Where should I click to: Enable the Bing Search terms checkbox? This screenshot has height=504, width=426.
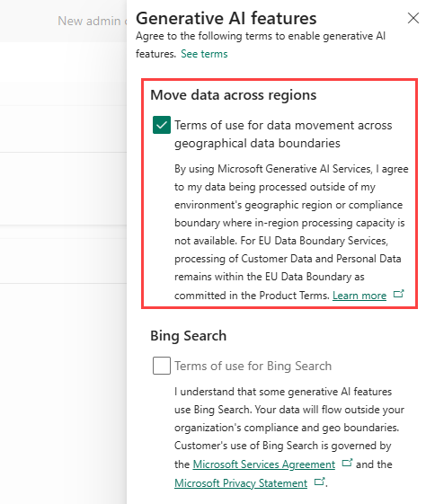162,366
